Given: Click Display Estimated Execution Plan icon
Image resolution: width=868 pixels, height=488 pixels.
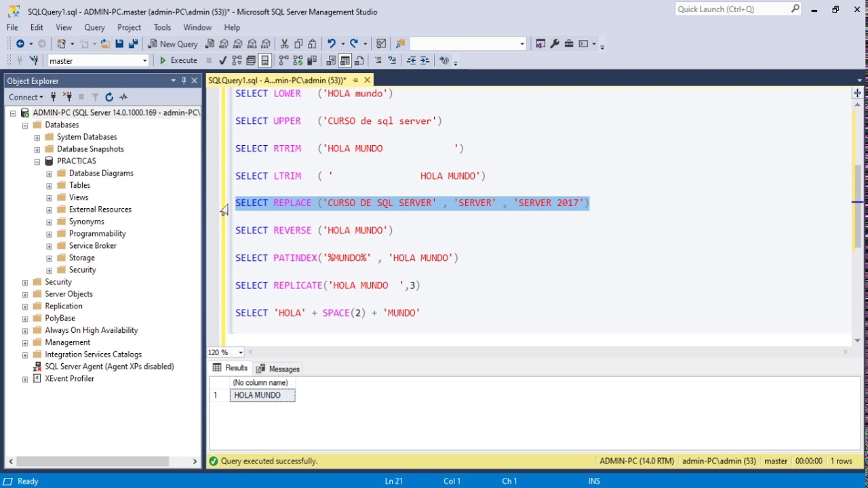Looking at the screenshot, I should tap(237, 60).
